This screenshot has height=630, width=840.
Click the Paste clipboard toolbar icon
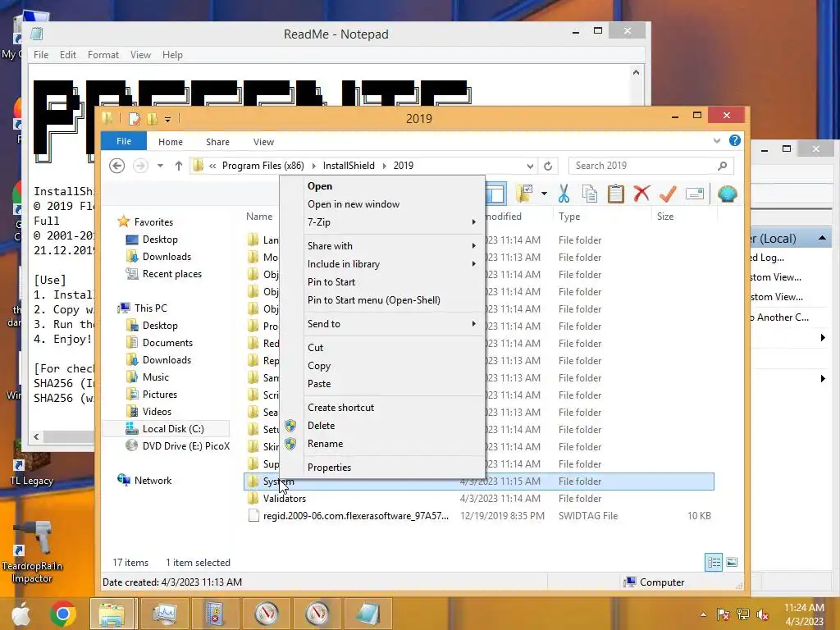615,194
